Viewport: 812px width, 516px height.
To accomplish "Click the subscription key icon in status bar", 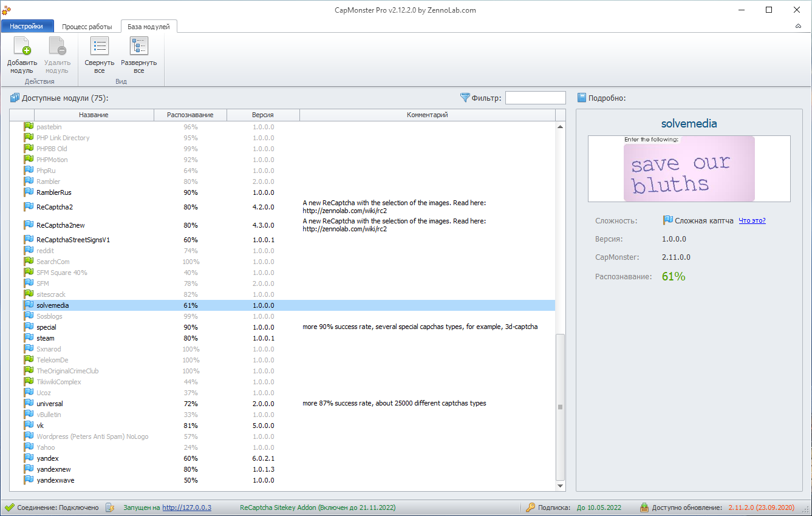I will click(x=530, y=508).
